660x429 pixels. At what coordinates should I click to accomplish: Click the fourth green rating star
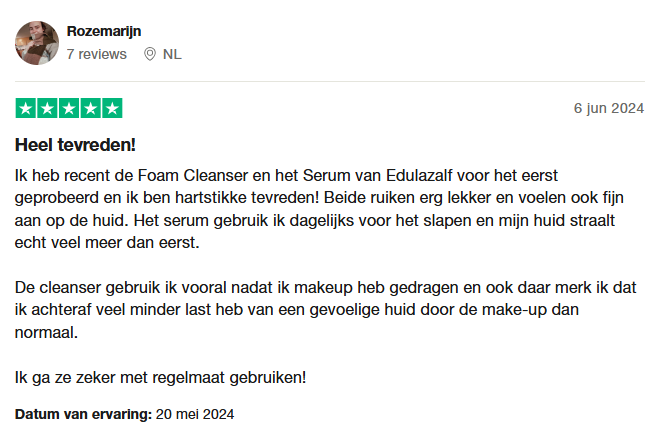click(x=90, y=108)
